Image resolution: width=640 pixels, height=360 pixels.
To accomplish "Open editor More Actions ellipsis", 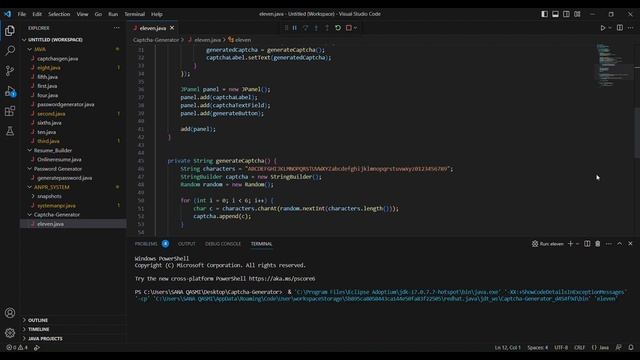I will pos(631,28).
